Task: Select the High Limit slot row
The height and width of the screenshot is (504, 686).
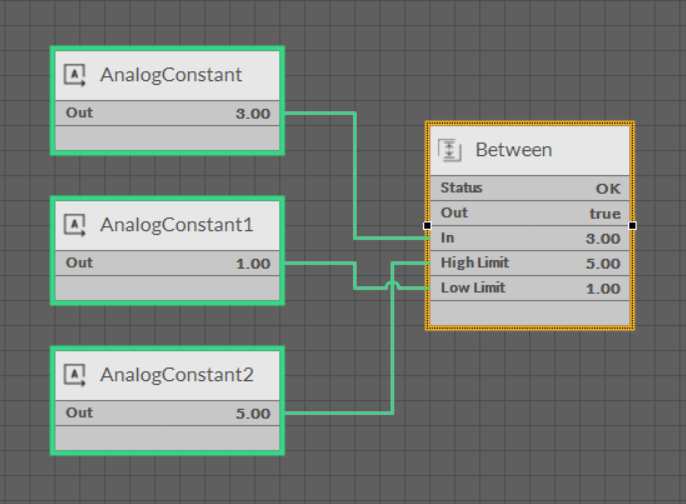Action: [x=530, y=263]
